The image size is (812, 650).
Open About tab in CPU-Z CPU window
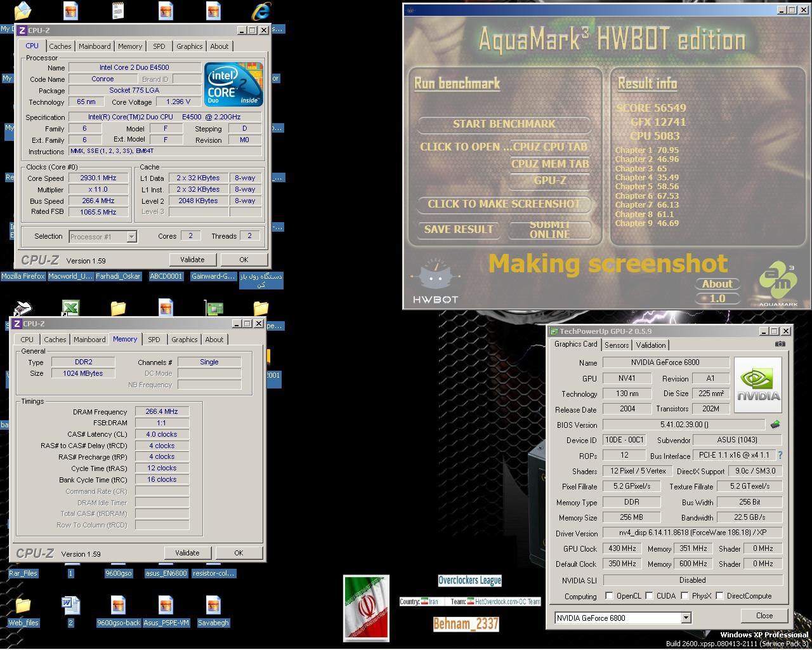tap(219, 46)
